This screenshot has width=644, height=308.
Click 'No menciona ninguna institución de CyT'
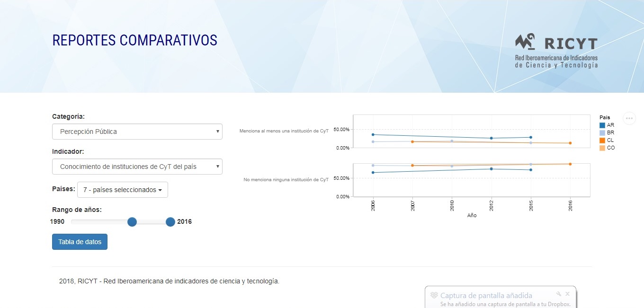[x=286, y=180]
